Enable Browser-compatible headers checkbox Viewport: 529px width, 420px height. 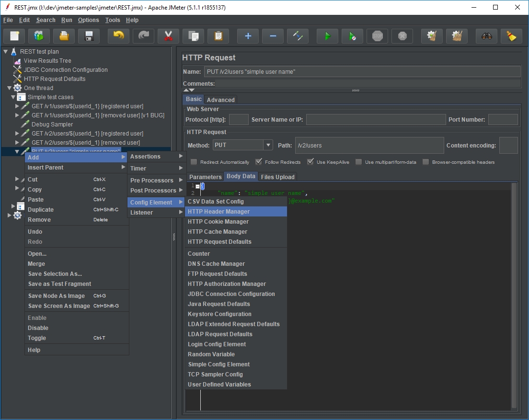pyautogui.click(x=426, y=162)
